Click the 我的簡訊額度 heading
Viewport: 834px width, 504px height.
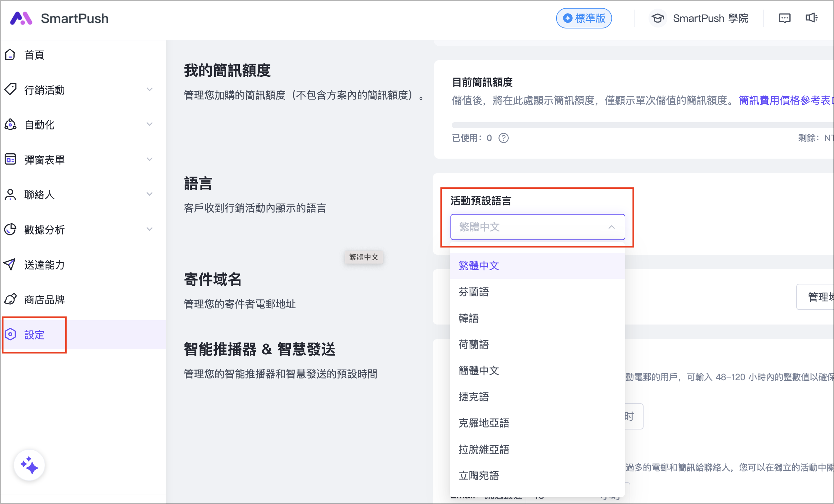[227, 71]
